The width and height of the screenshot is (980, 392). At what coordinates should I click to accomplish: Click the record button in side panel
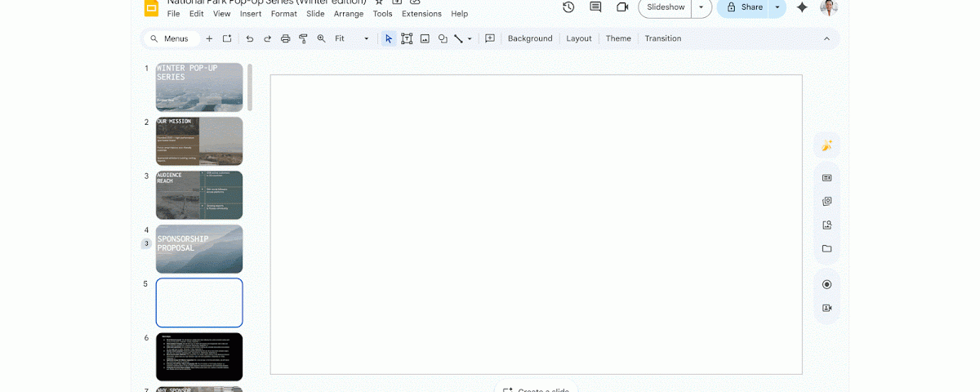point(826,284)
